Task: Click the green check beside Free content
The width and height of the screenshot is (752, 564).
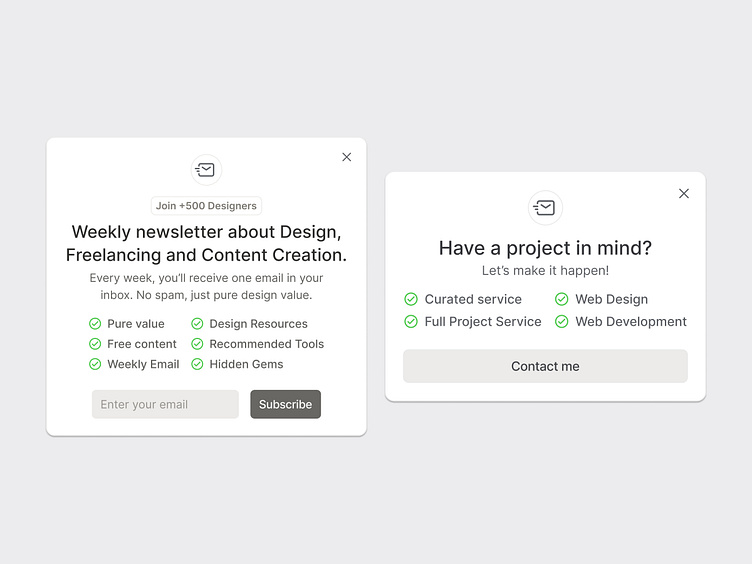Action: (x=95, y=344)
